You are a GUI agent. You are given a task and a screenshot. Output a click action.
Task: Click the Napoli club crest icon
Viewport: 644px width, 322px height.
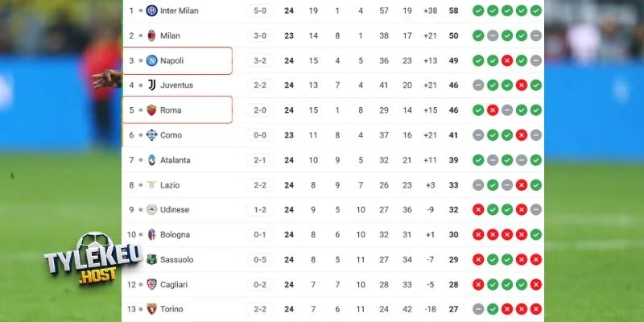coord(151,60)
